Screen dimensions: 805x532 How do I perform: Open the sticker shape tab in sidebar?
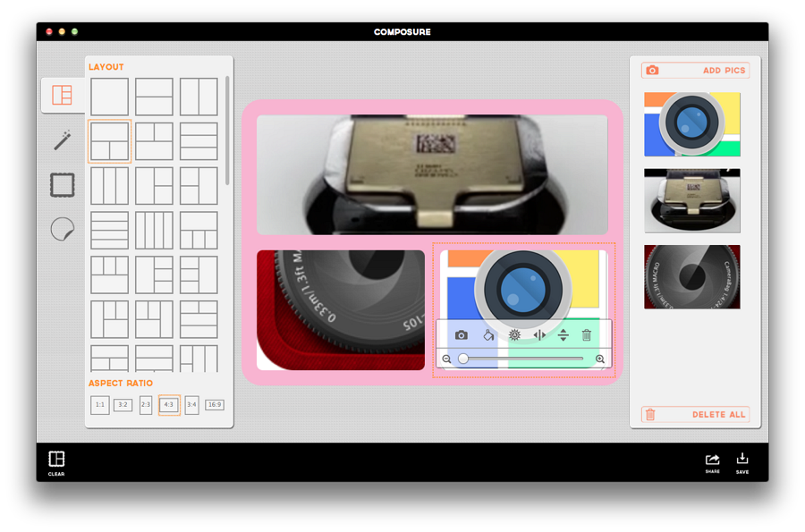tap(62, 229)
